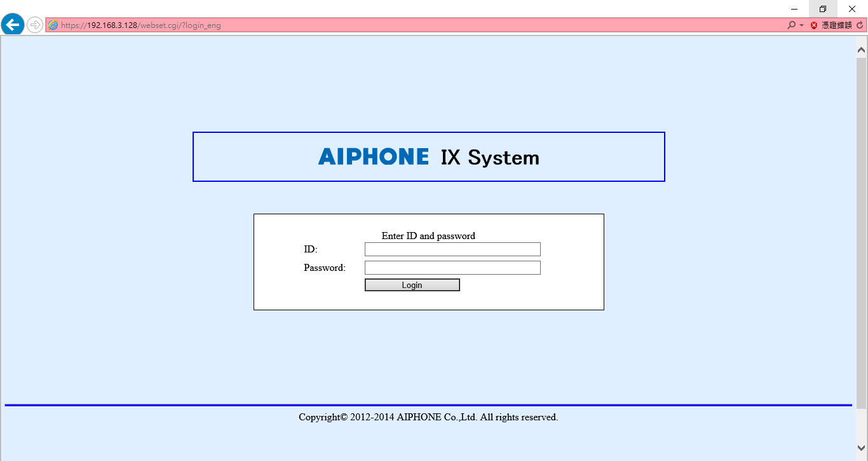The width and height of the screenshot is (868, 461).
Task: Click the search magnifier icon in address bar
Action: tap(791, 25)
